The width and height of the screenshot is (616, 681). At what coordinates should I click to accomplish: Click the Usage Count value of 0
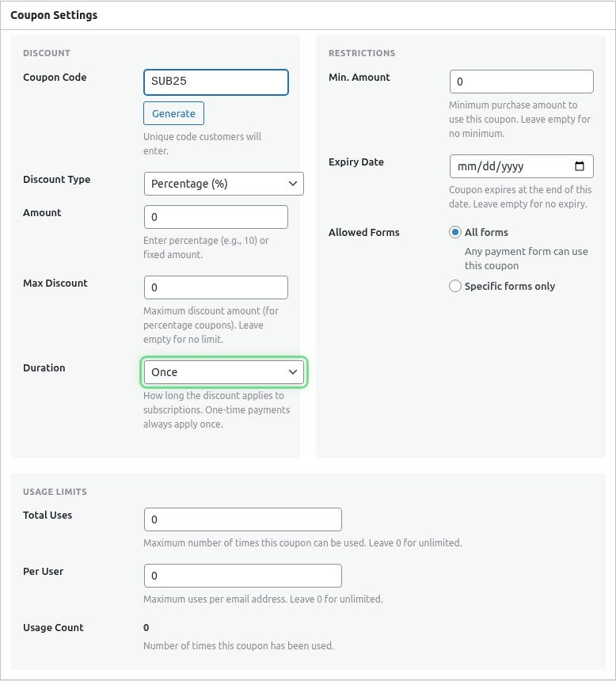coord(146,627)
